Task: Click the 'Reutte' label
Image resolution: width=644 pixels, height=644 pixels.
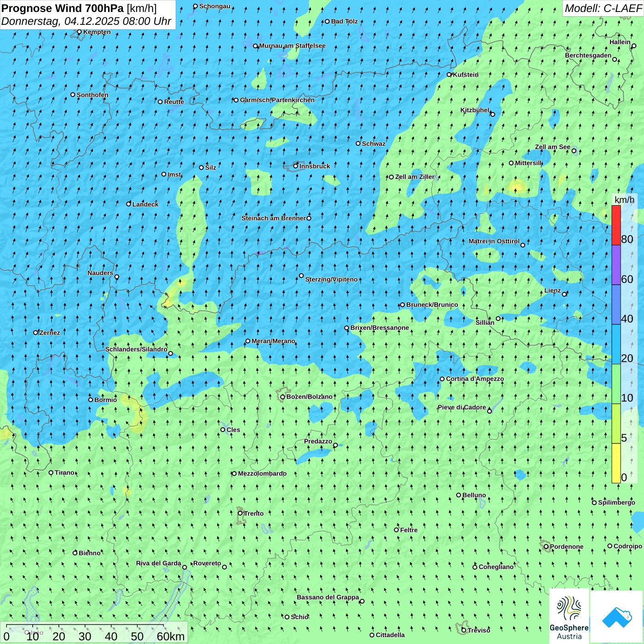Action: 174,102
